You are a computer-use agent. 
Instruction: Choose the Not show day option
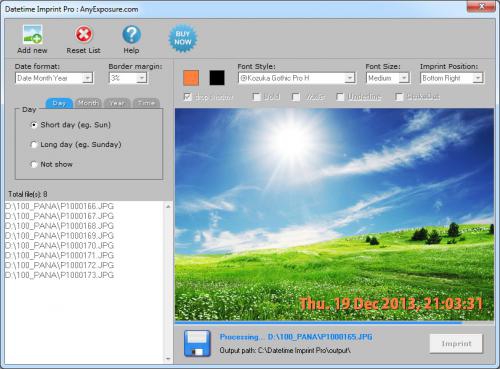pyautogui.click(x=34, y=164)
